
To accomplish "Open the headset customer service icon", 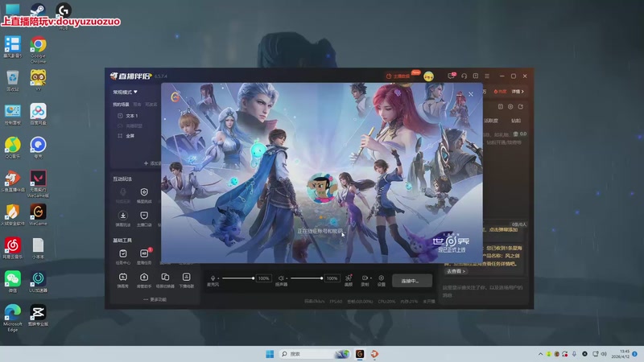I will [x=464, y=76].
